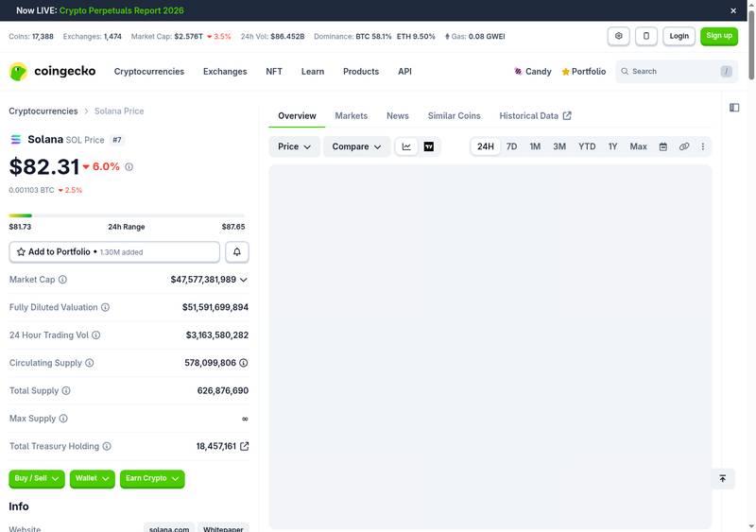This screenshot has width=756, height=532.
Task: Click the 17,388 coins count
Action: (43, 36)
